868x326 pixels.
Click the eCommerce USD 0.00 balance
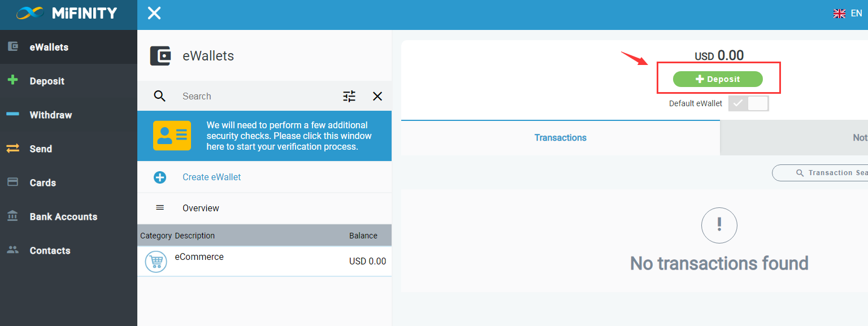click(x=368, y=261)
